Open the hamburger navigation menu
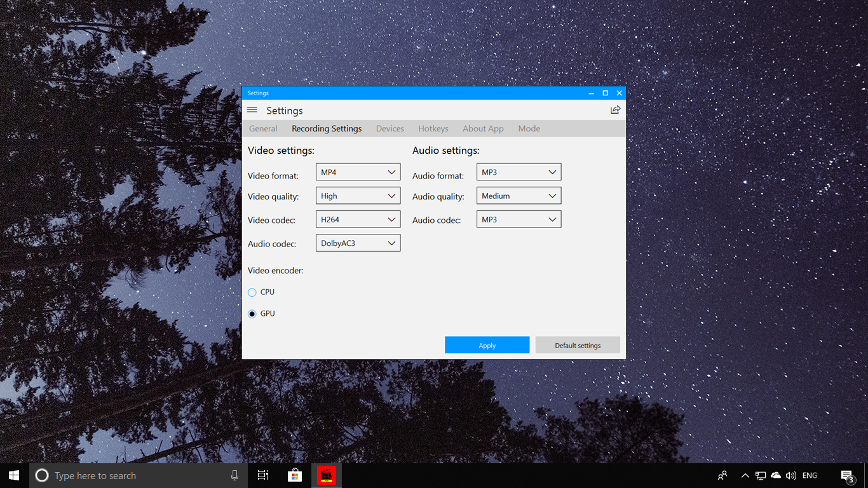Image resolution: width=868 pixels, height=488 pixels. [252, 109]
